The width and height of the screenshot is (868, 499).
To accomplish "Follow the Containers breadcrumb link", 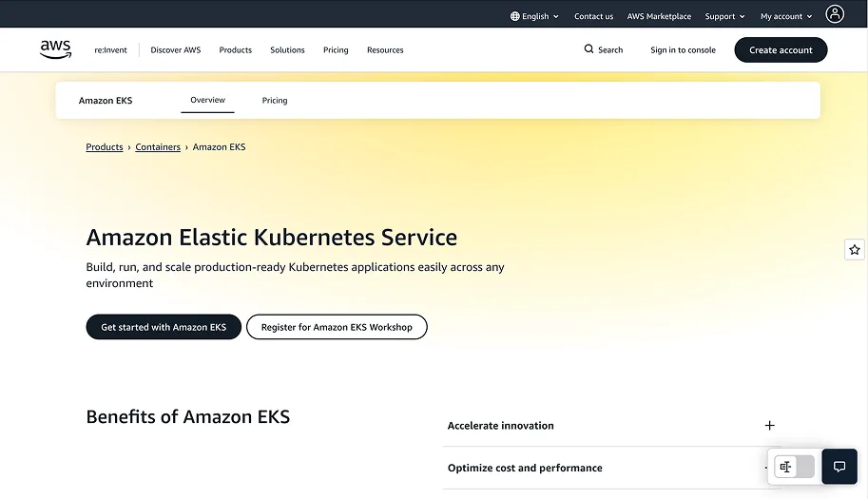I will (x=158, y=146).
